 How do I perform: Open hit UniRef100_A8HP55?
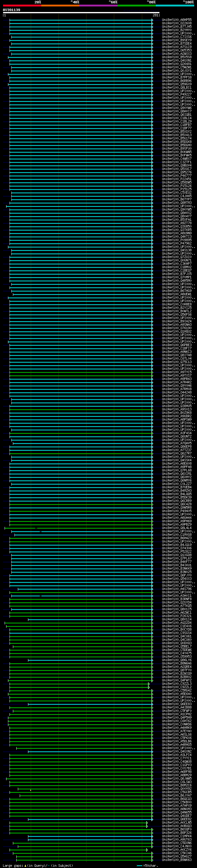point(177,20)
